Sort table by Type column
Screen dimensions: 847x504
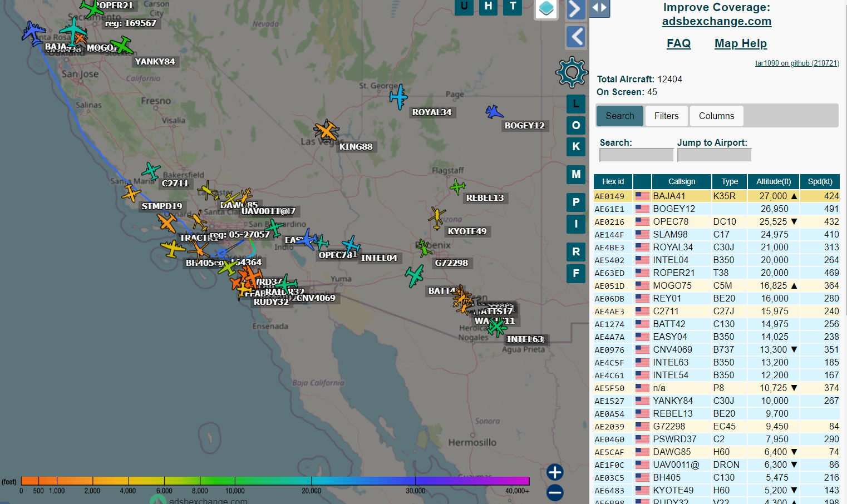click(730, 181)
